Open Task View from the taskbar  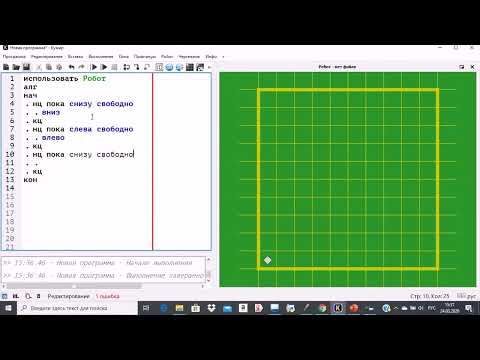[x=146, y=308]
